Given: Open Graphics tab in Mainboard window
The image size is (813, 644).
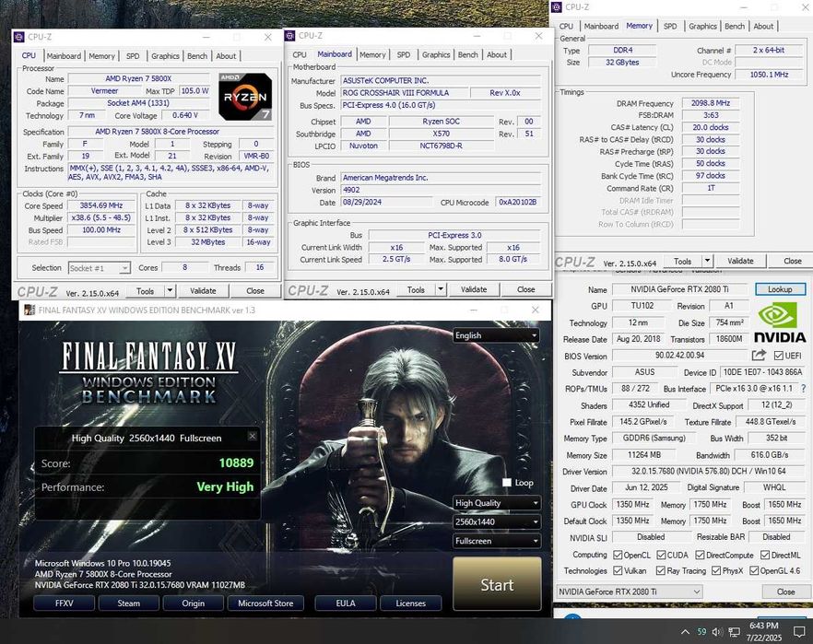Looking at the screenshot, I should [x=435, y=54].
